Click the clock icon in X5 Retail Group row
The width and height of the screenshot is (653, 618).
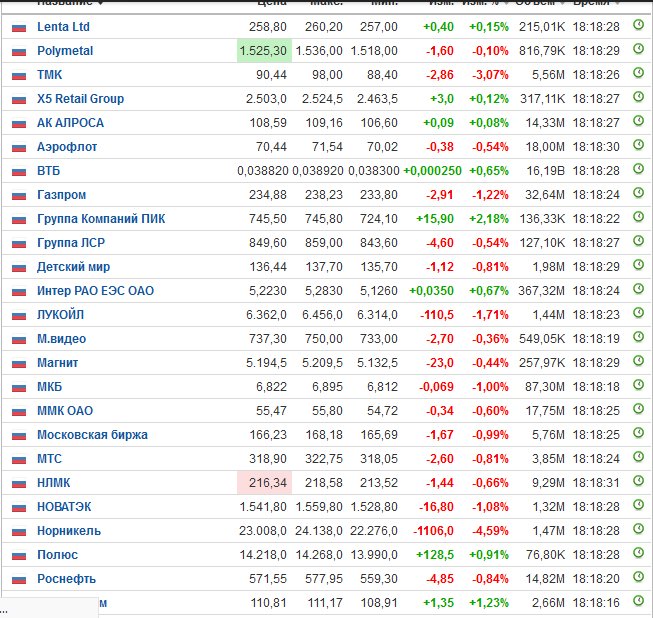click(x=638, y=97)
